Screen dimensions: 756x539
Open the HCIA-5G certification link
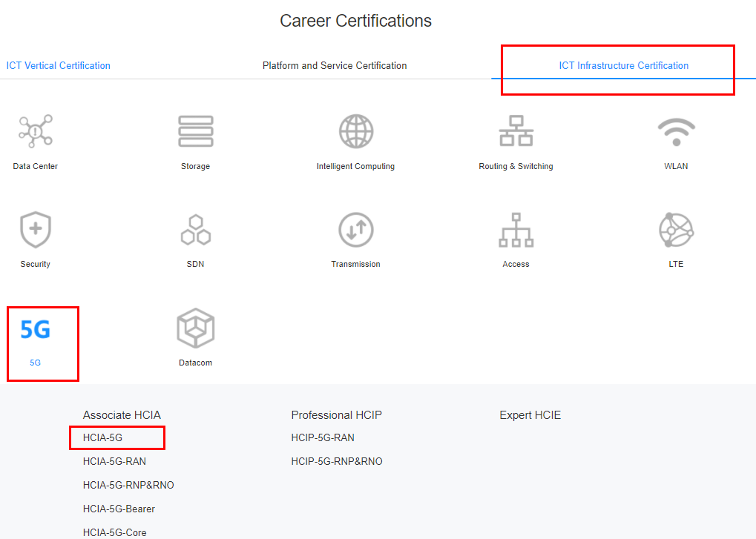pos(102,437)
